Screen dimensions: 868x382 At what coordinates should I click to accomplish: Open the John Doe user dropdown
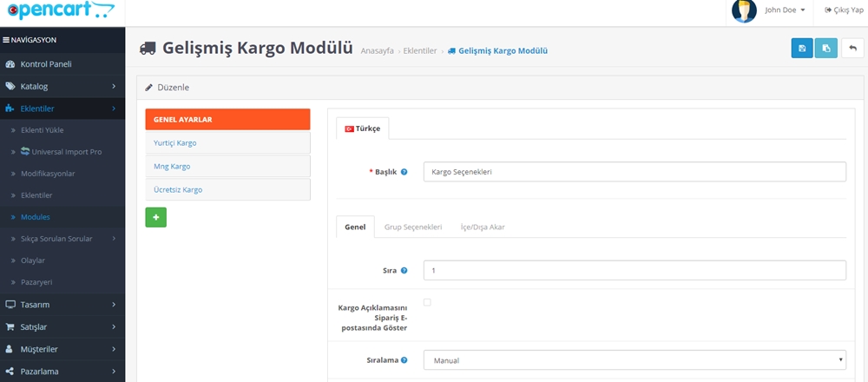(x=785, y=10)
